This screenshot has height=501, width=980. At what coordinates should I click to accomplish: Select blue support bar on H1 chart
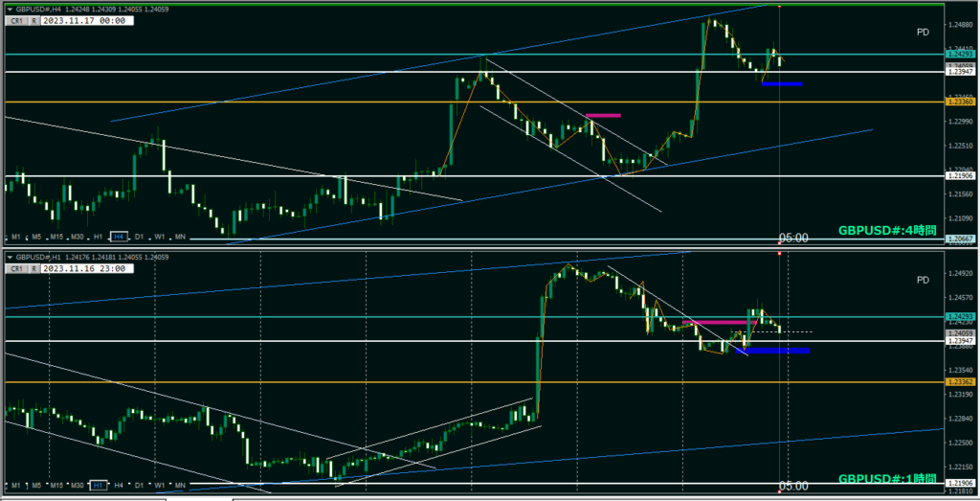(772, 351)
